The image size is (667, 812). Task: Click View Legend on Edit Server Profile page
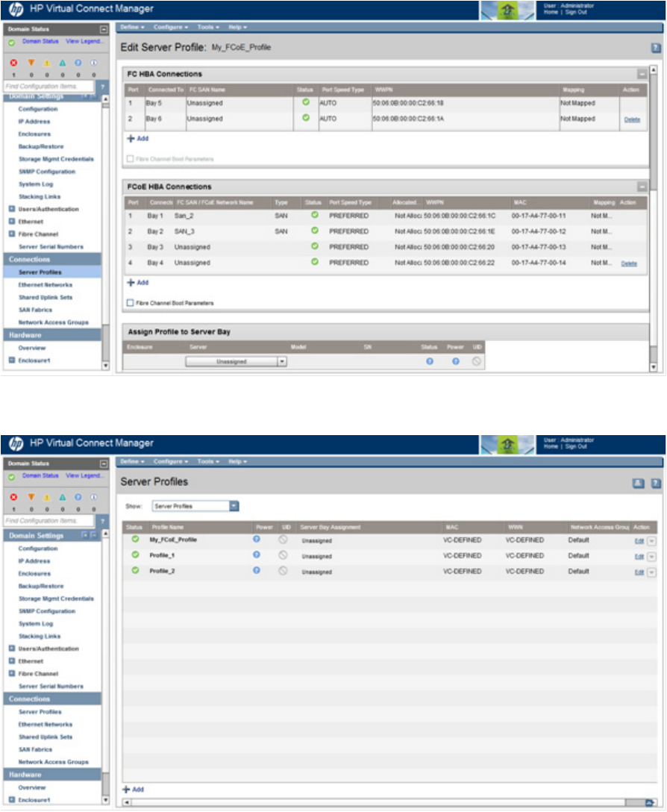[85, 42]
